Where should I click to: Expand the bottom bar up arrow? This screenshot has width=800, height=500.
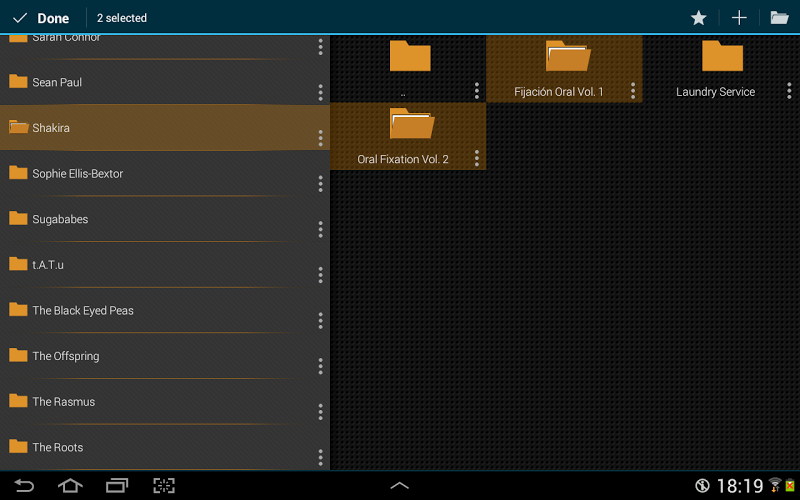pos(399,485)
